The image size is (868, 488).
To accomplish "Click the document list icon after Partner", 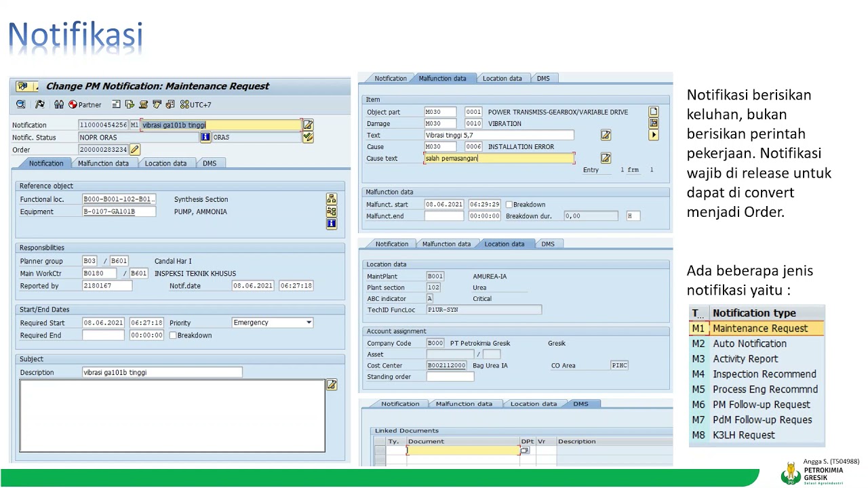I will 117,104.
